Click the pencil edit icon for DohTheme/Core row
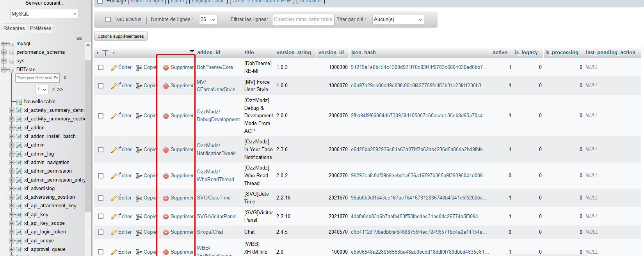644x256 pixels. click(114, 68)
